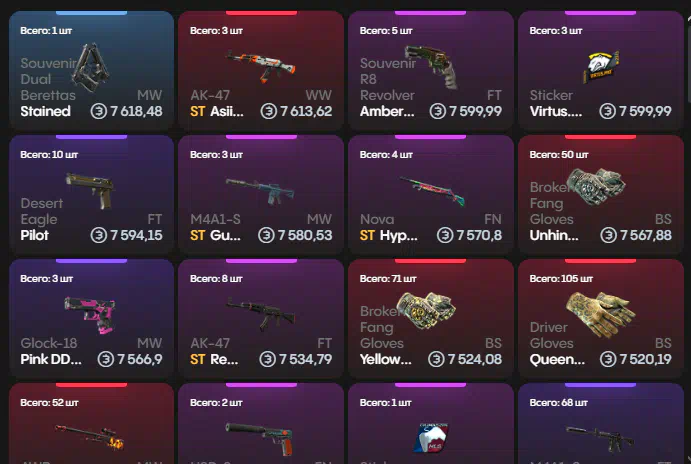691x464 pixels.
Task: Open the M4A1-S card with 68 items
Action: click(601, 423)
